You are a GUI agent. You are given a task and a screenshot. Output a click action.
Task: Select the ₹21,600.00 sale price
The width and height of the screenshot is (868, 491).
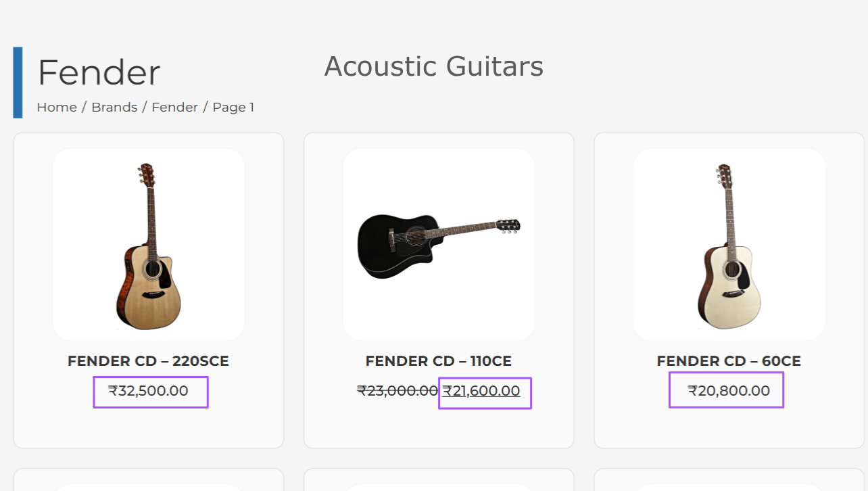[x=482, y=391]
